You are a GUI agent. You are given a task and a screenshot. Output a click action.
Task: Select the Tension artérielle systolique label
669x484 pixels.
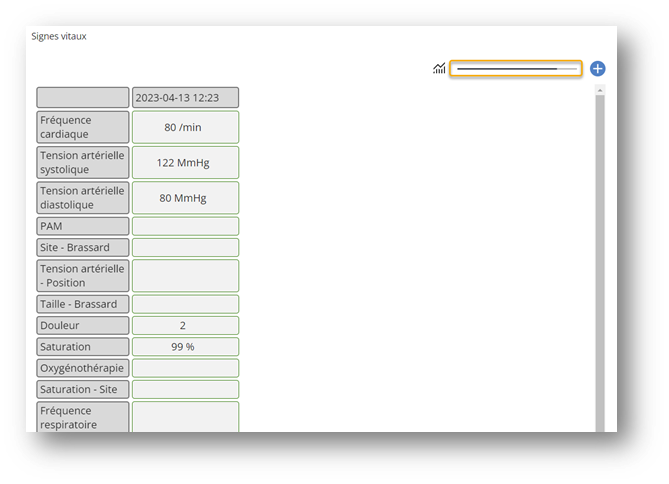tap(83, 162)
